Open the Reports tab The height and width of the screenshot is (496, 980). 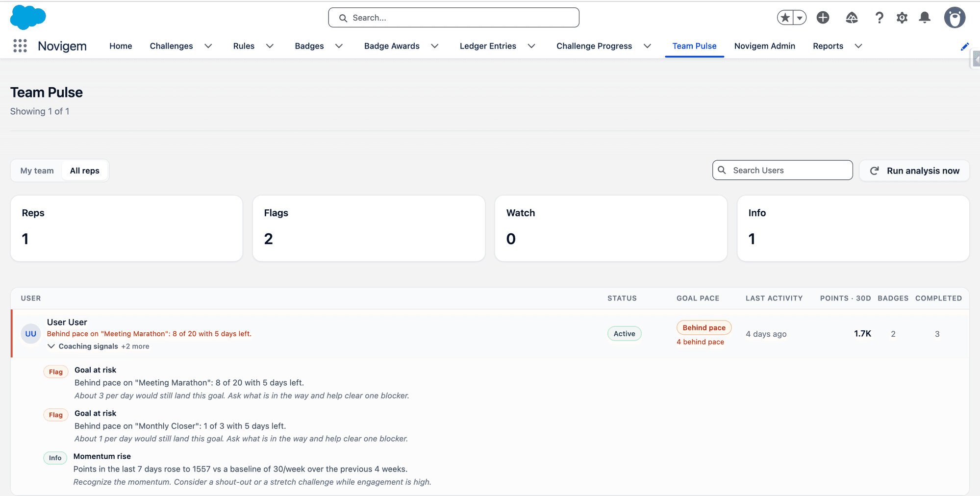(828, 46)
